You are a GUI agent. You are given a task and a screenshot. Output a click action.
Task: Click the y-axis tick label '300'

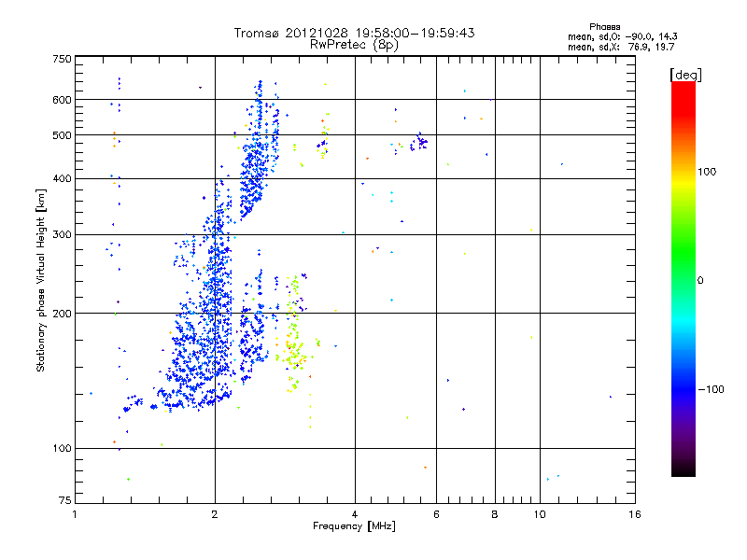(62, 235)
